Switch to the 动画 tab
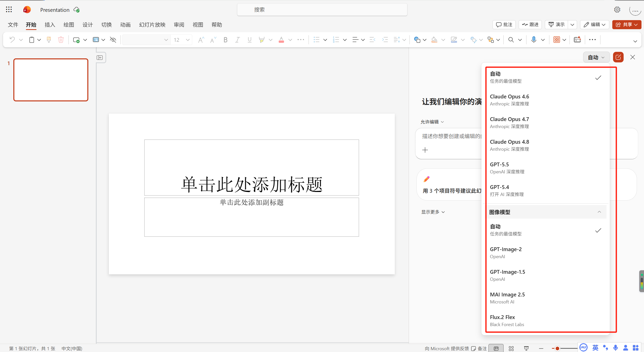The height and width of the screenshot is (352, 644). click(x=125, y=25)
